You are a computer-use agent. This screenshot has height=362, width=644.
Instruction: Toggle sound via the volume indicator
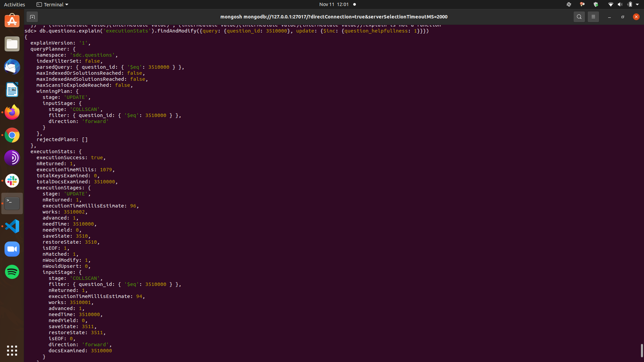(x=620, y=4)
